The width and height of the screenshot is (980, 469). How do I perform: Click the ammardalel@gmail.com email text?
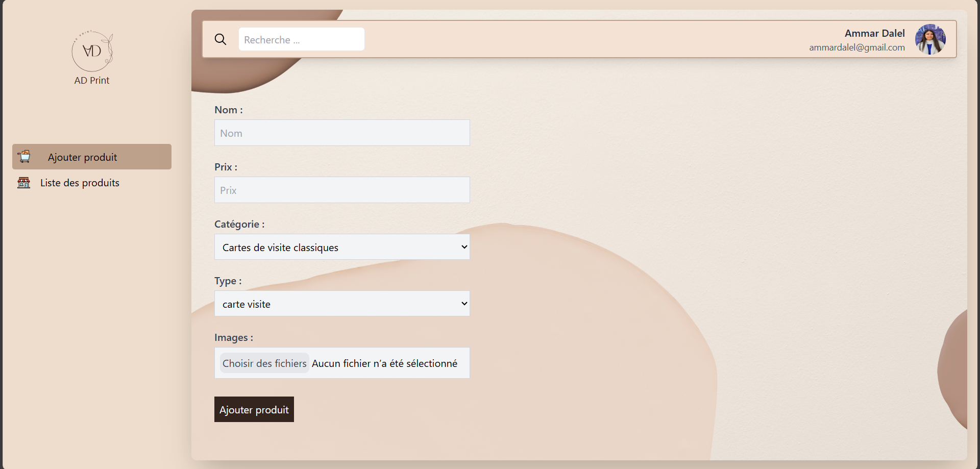[856, 47]
